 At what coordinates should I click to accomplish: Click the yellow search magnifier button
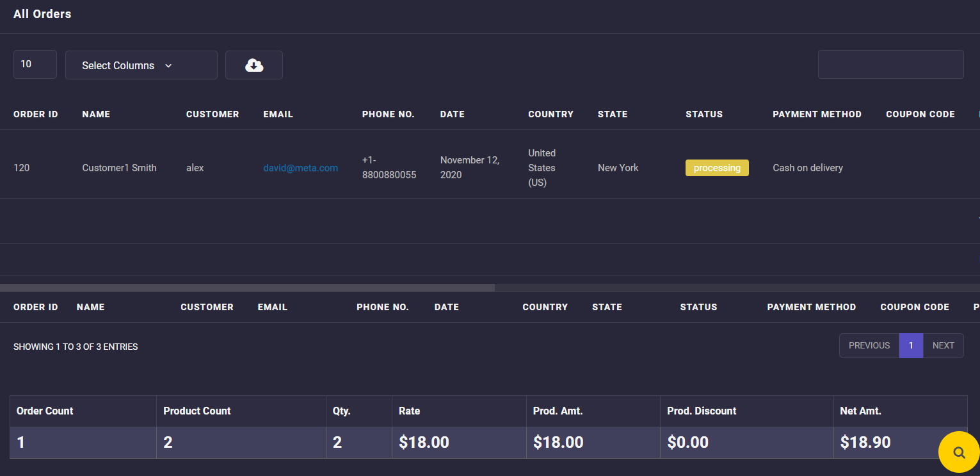958,452
